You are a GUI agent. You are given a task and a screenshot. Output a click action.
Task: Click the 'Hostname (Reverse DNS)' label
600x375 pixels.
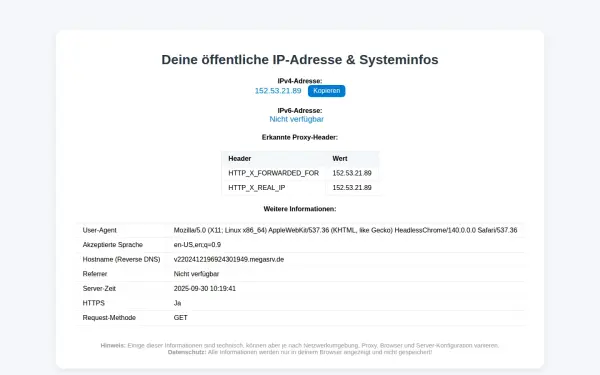pyautogui.click(x=121, y=259)
